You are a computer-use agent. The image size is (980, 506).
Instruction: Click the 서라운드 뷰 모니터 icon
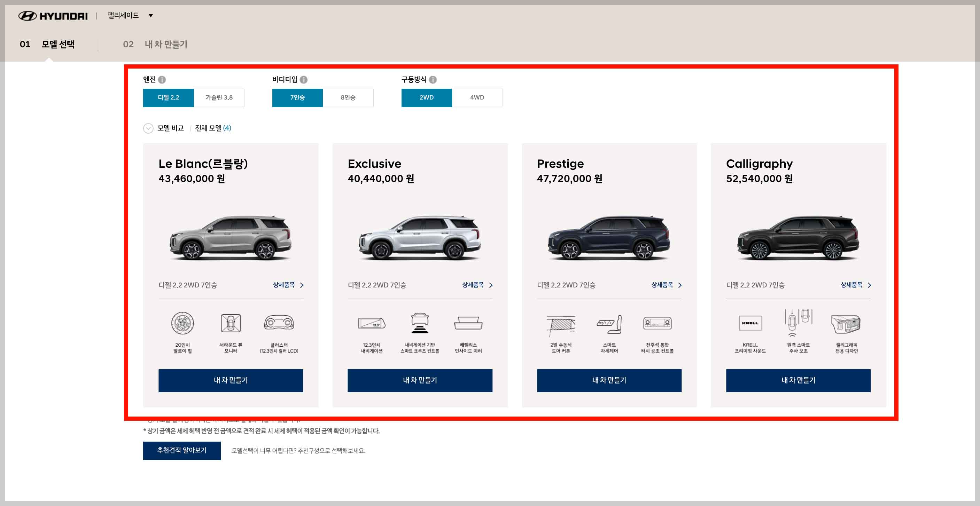[231, 324]
